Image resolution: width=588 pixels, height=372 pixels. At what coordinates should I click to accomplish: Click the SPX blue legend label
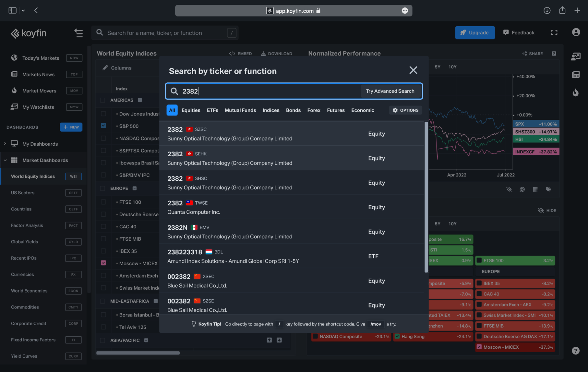[536, 124]
